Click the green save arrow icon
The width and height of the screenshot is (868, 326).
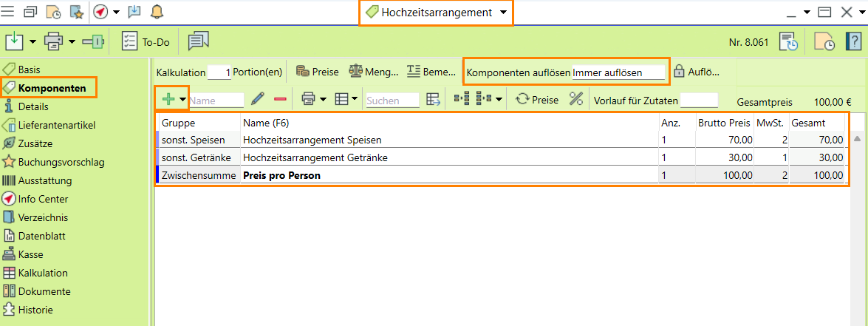point(14,41)
